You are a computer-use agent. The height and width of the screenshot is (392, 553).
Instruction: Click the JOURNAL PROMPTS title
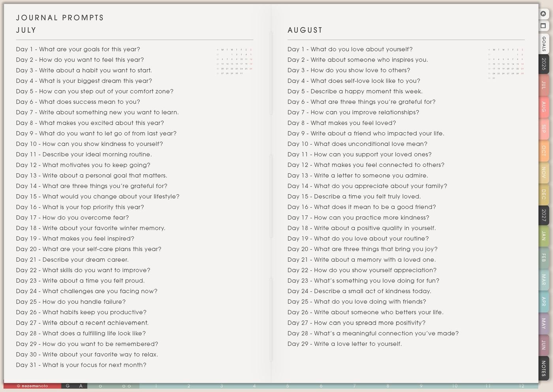60,18
